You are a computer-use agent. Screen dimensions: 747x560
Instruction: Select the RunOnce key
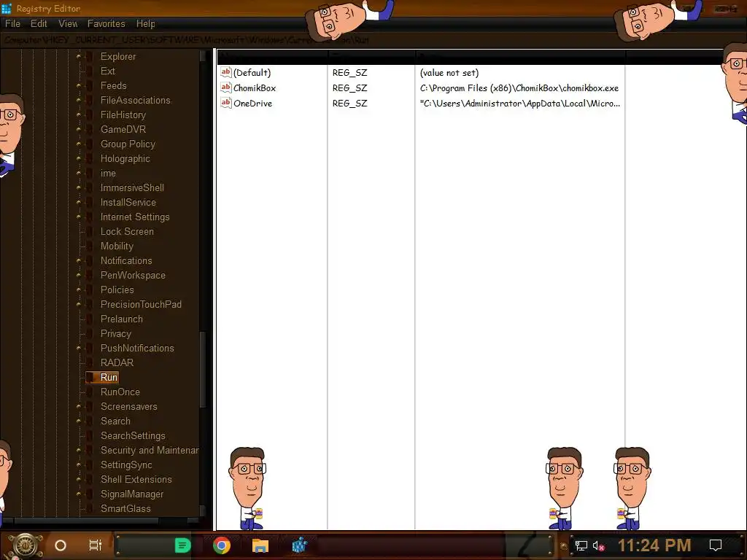click(x=120, y=392)
